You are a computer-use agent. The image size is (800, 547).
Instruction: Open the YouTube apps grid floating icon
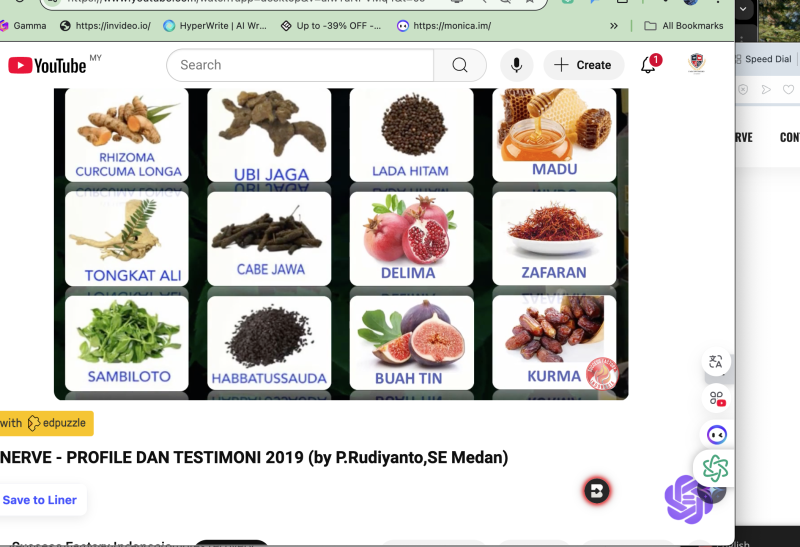(716, 399)
